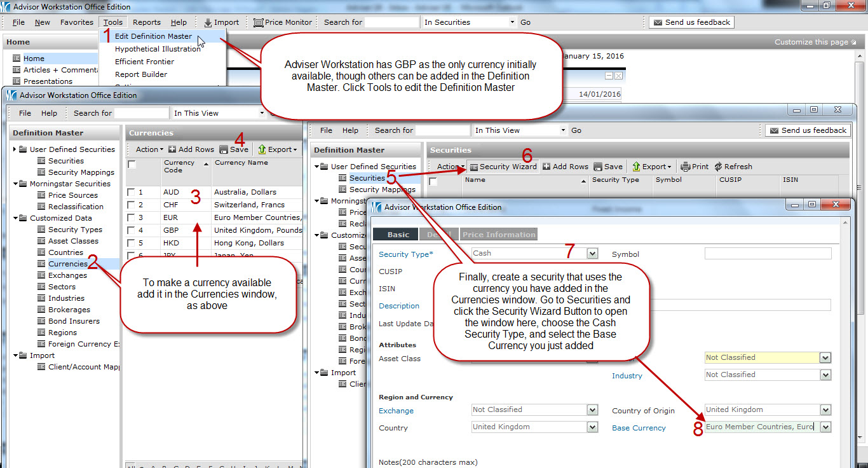Image resolution: width=868 pixels, height=468 pixels.
Task: Expand the Country of Origin dropdown
Action: [825, 410]
